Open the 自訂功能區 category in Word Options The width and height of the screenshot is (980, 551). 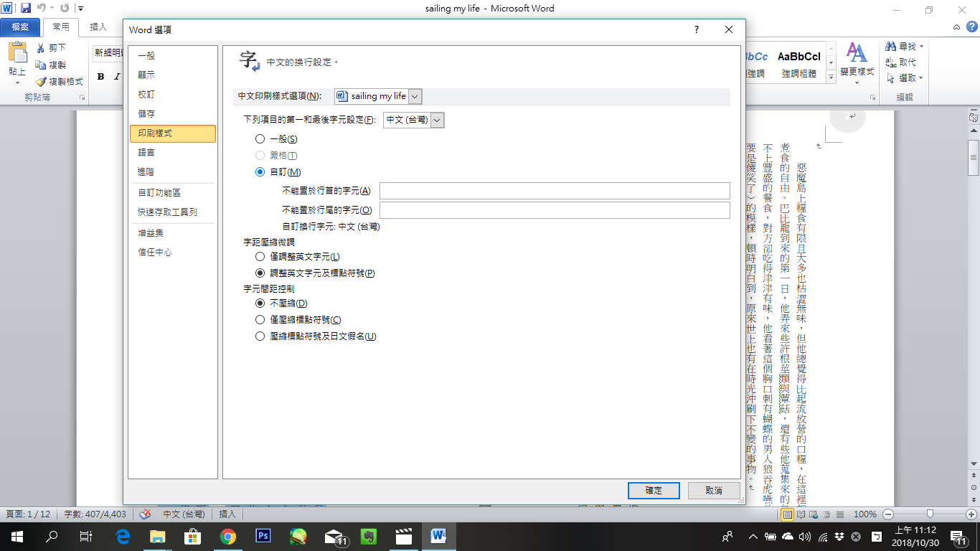tap(173, 193)
